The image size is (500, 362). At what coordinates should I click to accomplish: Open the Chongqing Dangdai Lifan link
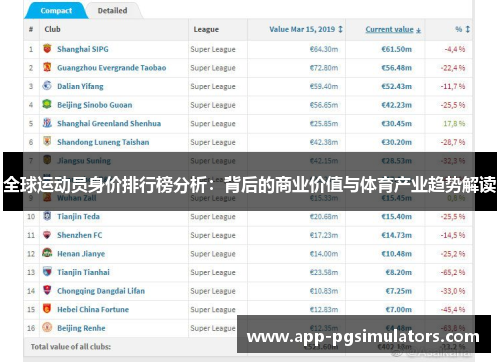(101, 291)
